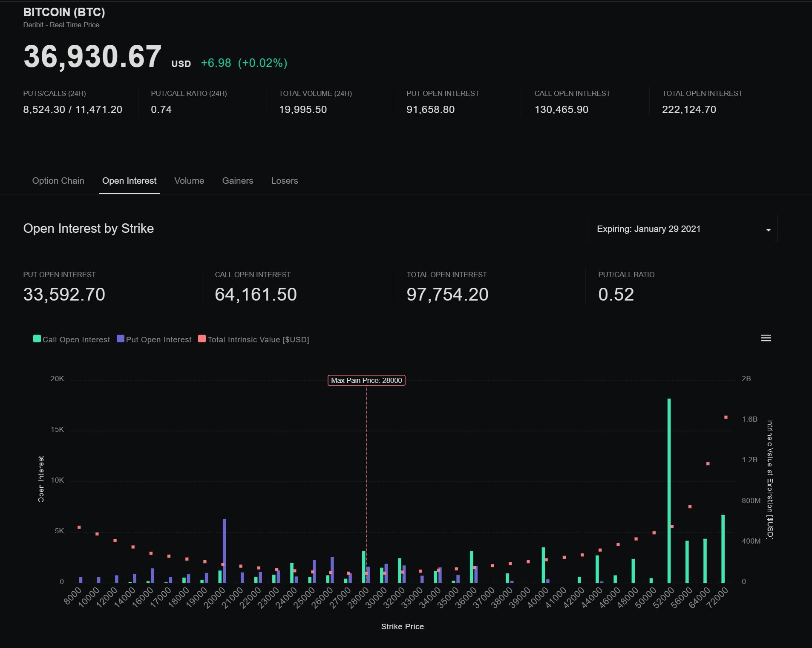Toggle Total Intrinsic Value legend series
The image size is (812, 648).
(x=254, y=339)
